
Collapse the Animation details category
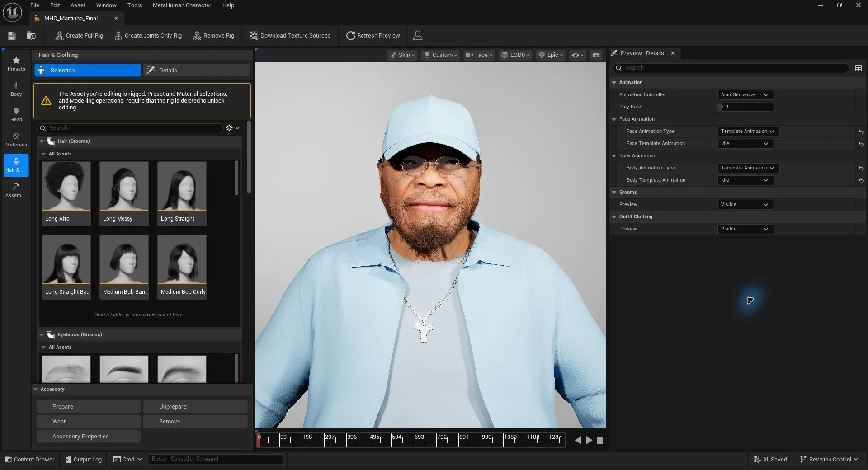[x=614, y=83]
